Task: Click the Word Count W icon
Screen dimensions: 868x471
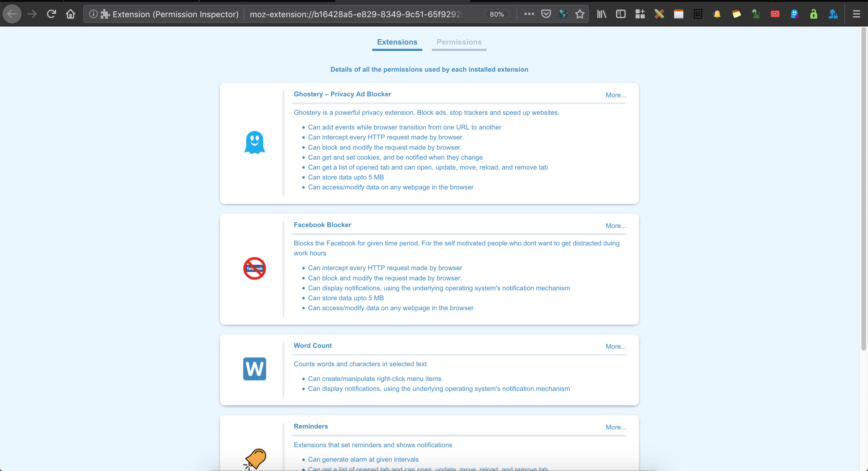Action: [x=255, y=369]
